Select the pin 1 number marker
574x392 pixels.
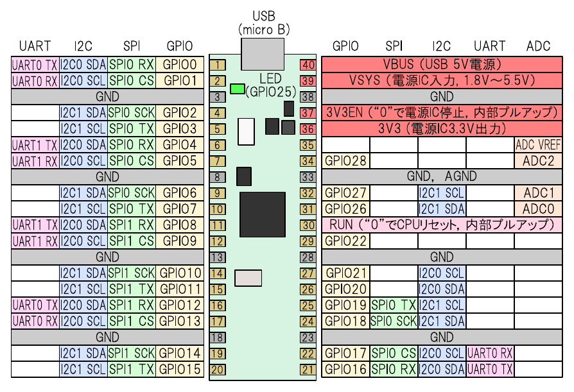[219, 64]
